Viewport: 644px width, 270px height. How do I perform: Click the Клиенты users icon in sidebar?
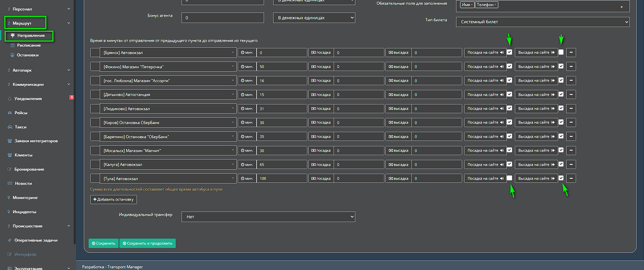(x=10, y=155)
